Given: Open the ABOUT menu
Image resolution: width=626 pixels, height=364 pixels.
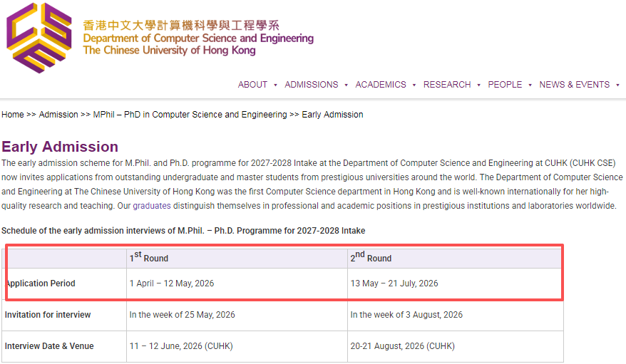Looking at the screenshot, I should click(x=252, y=85).
